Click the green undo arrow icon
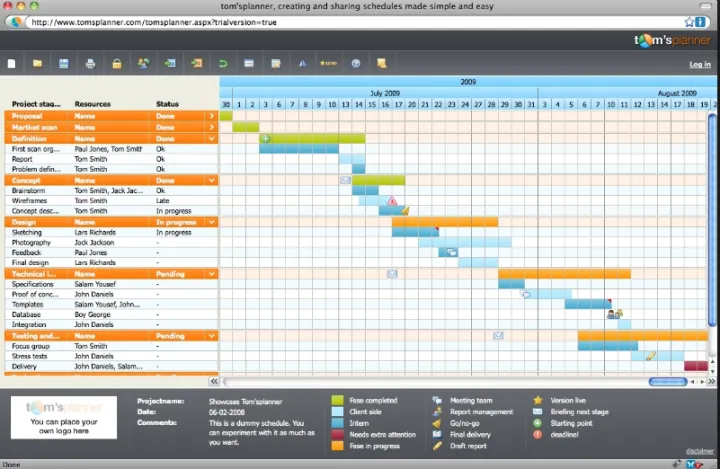This screenshot has height=469, width=720. (x=222, y=63)
